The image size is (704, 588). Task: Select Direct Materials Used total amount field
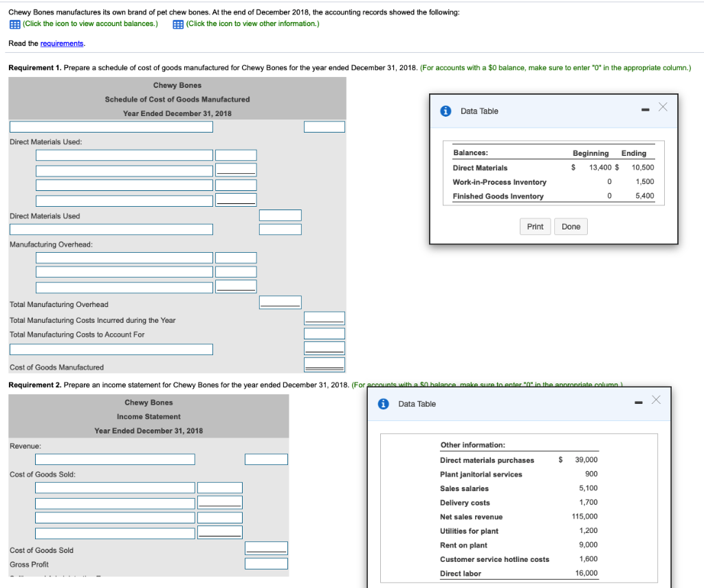click(x=280, y=215)
